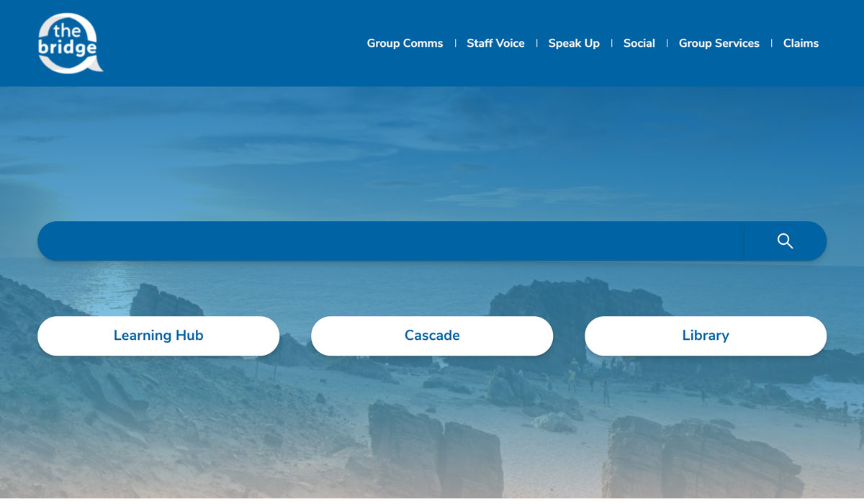Open the Library quick link
864x504 pixels.
pyautogui.click(x=706, y=336)
